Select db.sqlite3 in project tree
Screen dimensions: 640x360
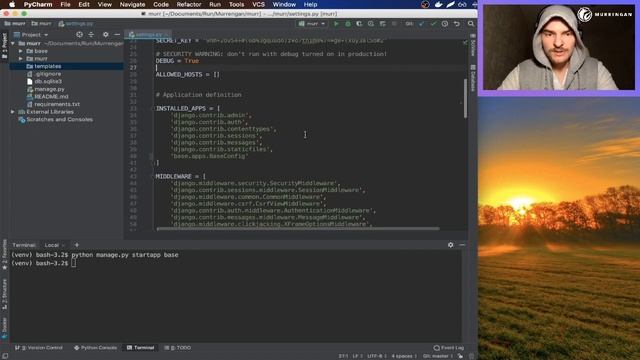(48, 81)
